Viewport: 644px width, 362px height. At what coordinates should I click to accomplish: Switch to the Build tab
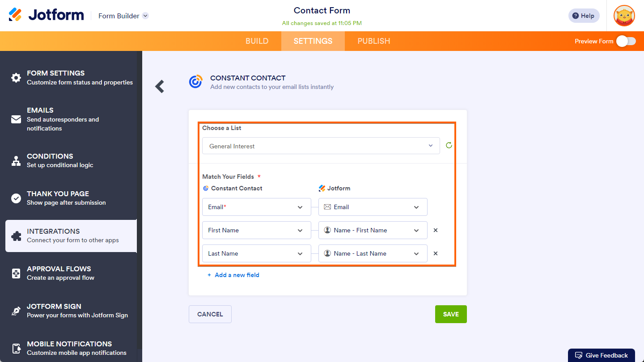tap(257, 41)
